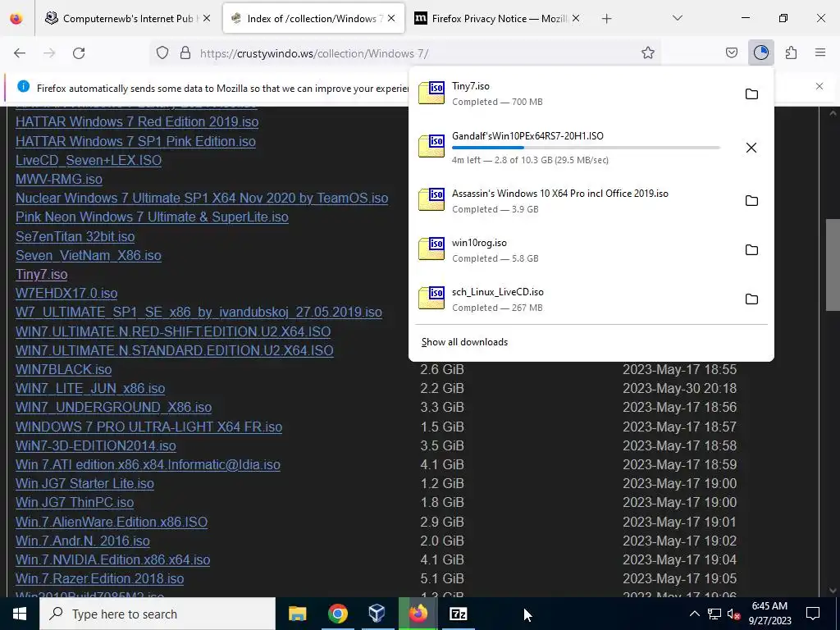This screenshot has width=840, height=630.
Task: Close the Computernewb's Internet Pub tab
Action: pyautogui.click(x=207, y=19)
